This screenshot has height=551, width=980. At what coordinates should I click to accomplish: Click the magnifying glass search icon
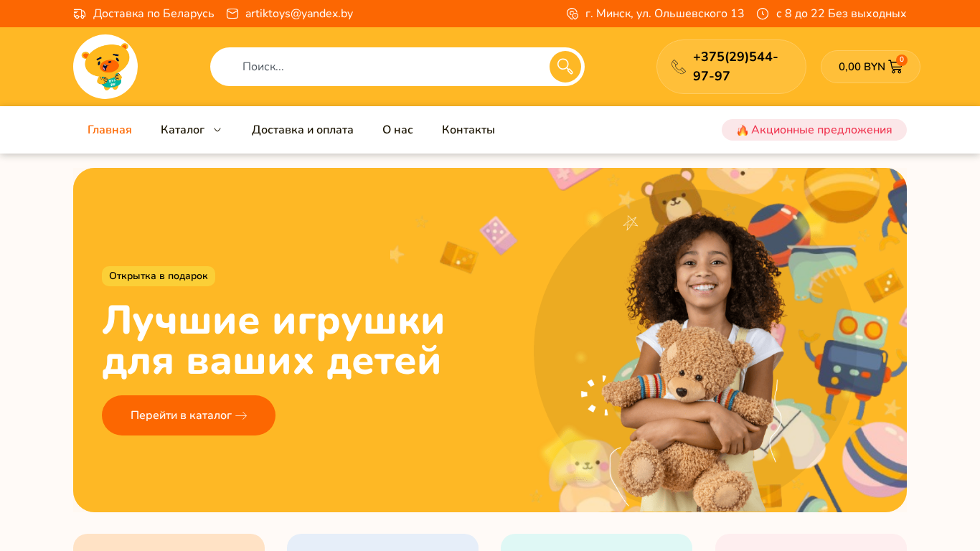[565, 67]
